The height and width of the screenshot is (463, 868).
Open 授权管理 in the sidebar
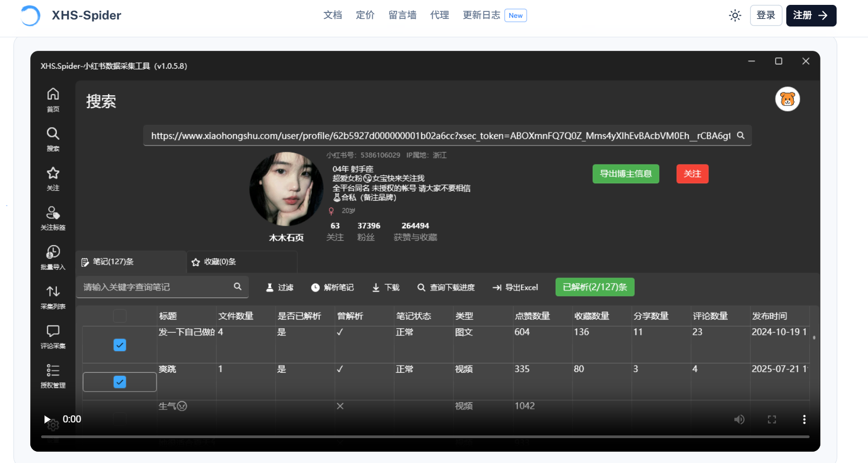tap(53, 376)
